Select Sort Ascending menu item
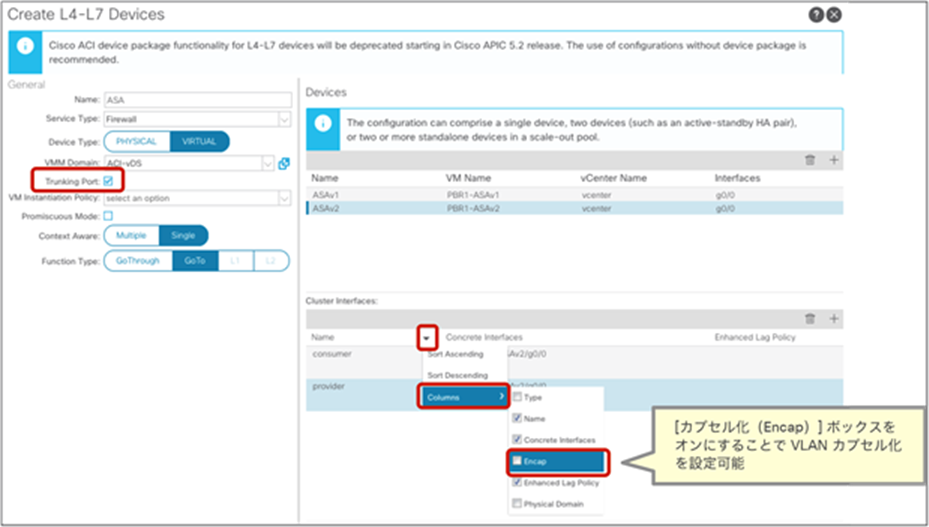 (x=456, y=354)
